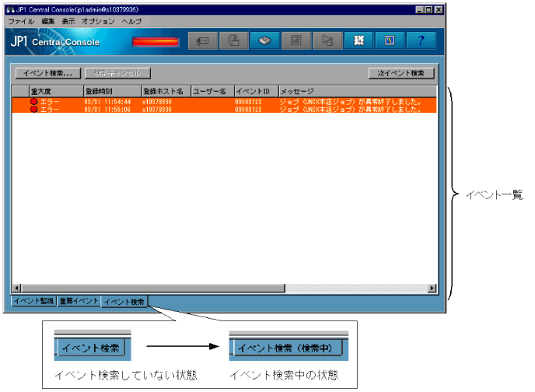
Task: Open the ヘルプ menu
Action: coord(131,22)
